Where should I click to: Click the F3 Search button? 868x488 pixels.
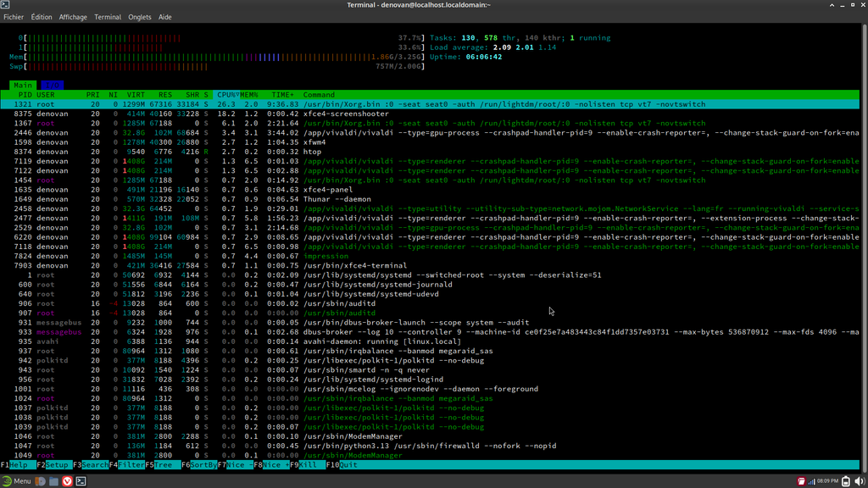coord(91,465)
